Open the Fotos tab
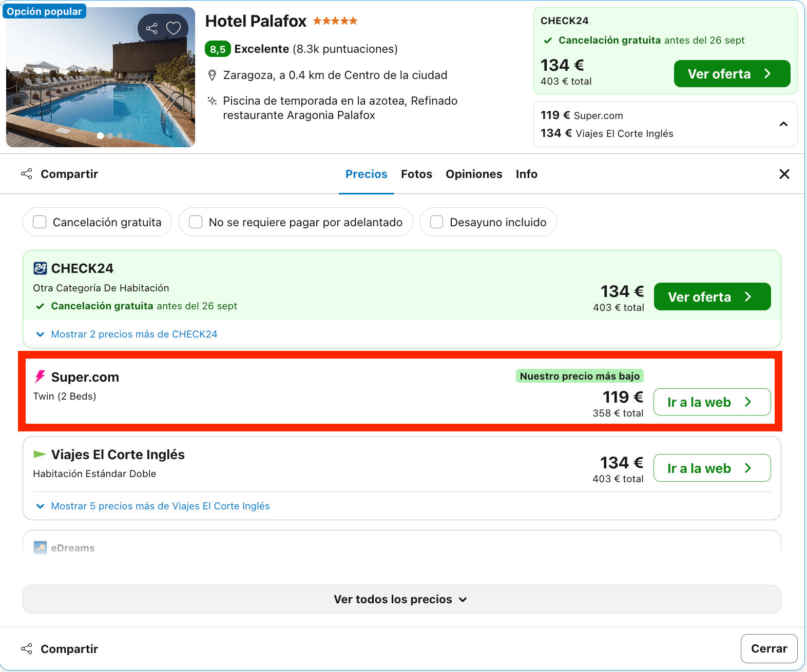This screenshot has width=807, height=672. 417,174
